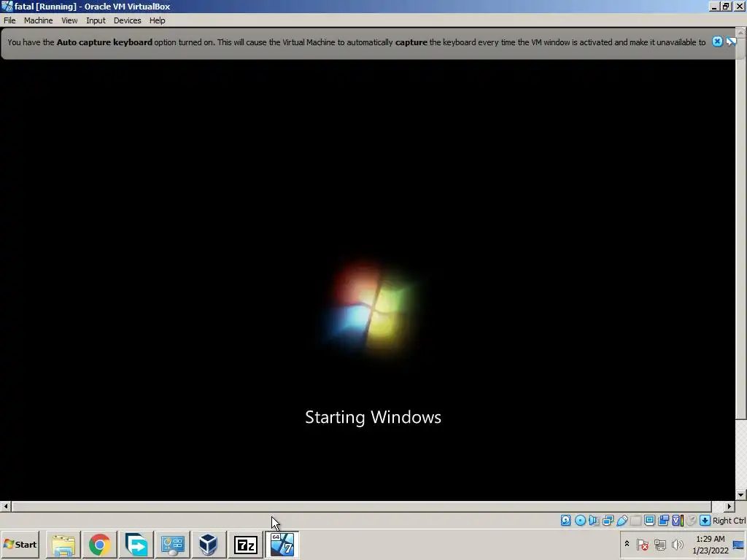Click the optical disk status icon

click(580, 521)
